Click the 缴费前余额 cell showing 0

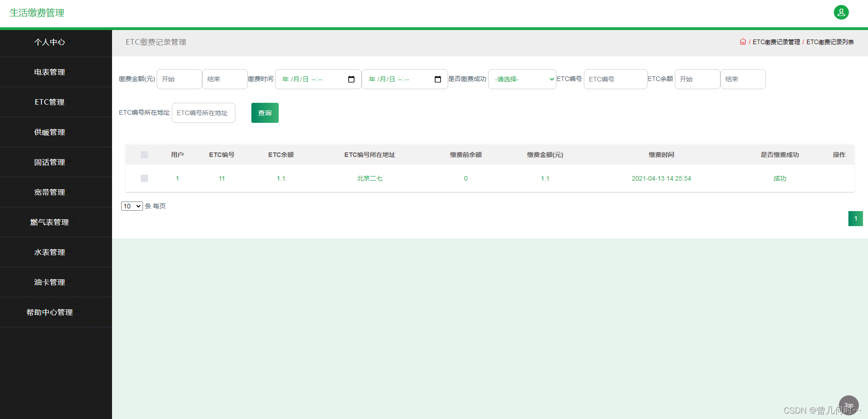(466, 178)
